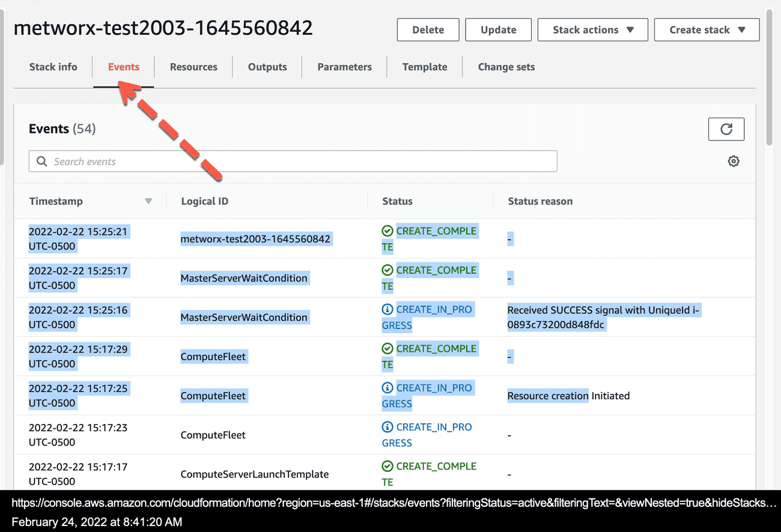Click the info icon on MasterServerWaitCondition progress row
The image size is (781, 532).
tap(387, 309)
